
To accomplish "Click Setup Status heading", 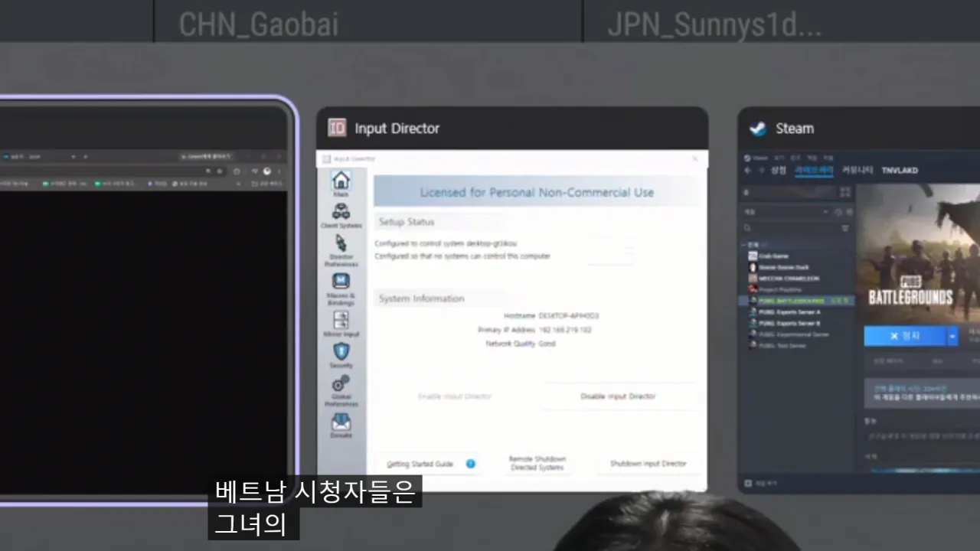I will pyautogui.click(x=407, y=222).
